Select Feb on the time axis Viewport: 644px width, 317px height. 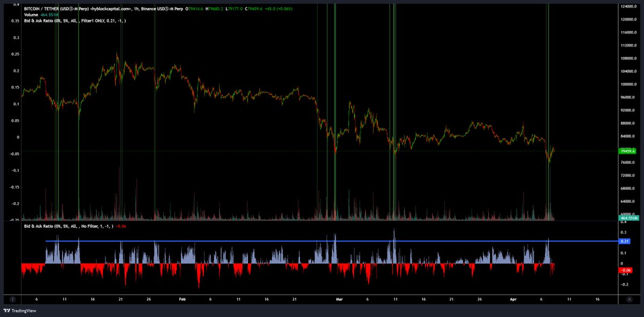(182, 299)
